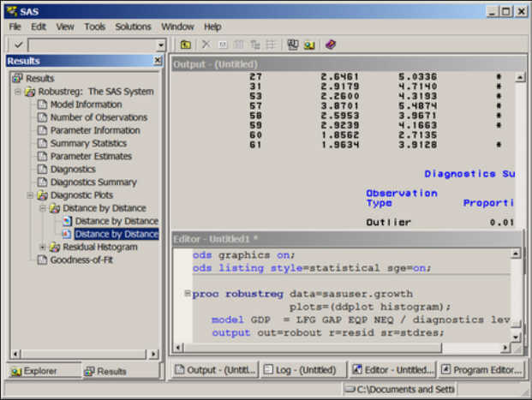Open the Edit menu

39,27
